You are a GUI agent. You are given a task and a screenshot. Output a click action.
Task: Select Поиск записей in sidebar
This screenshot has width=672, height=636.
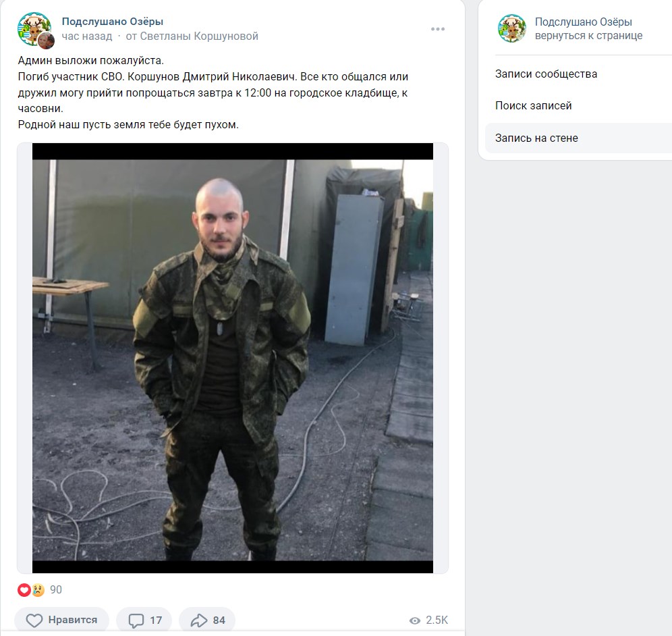tap(533, 105)
